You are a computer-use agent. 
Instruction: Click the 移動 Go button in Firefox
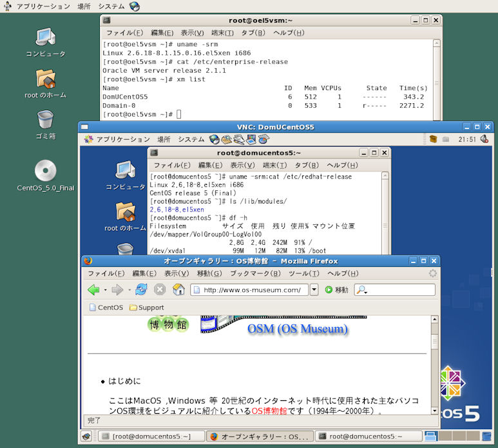(x=337, y=290)
